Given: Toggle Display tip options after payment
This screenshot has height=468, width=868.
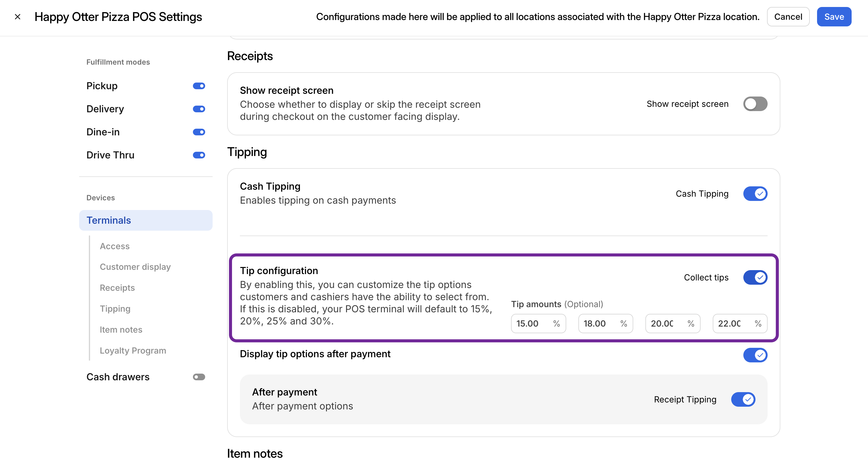Looking at the screenshot, I should (x=755, y=355).
